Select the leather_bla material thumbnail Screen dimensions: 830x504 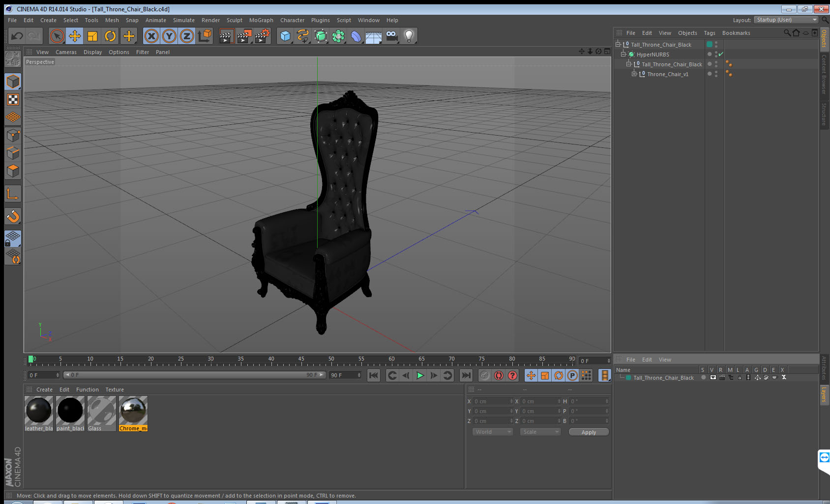click(x=39, y=414)
